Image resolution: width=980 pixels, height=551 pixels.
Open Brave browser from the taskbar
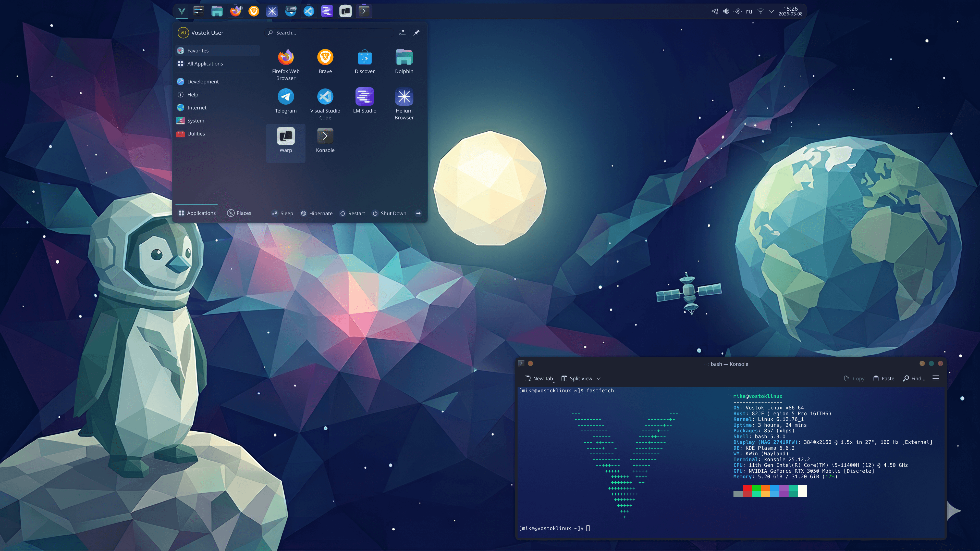click(253, 11)
